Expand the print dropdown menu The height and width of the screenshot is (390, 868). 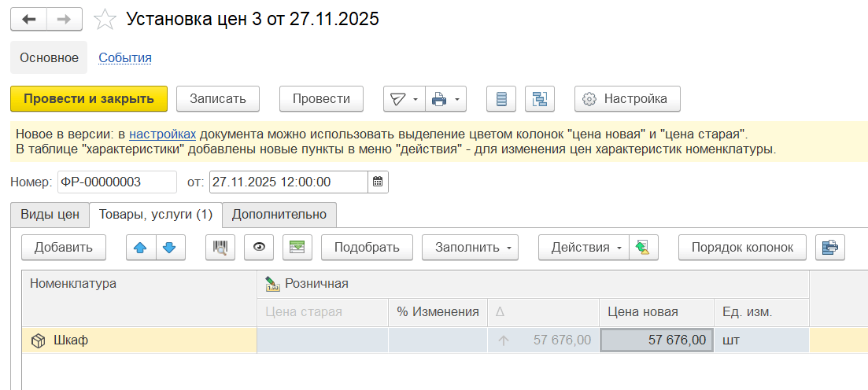446,99
